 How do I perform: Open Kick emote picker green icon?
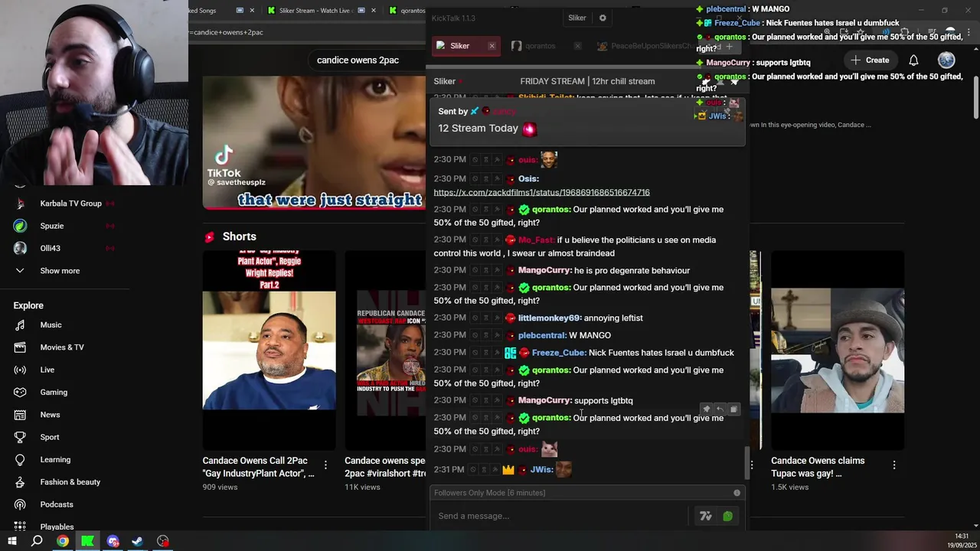pyautogui.click(x=727, y=517)
